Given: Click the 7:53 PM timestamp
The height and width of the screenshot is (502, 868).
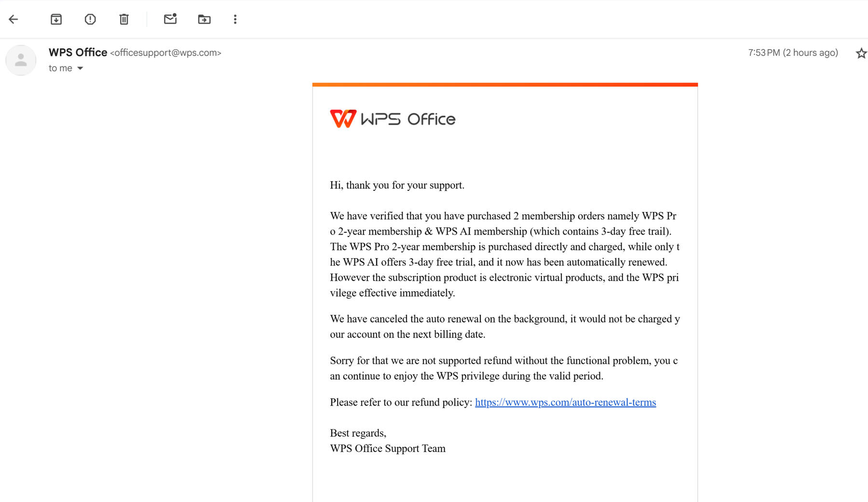Looking at the screenshot, I should coord(793,53).
